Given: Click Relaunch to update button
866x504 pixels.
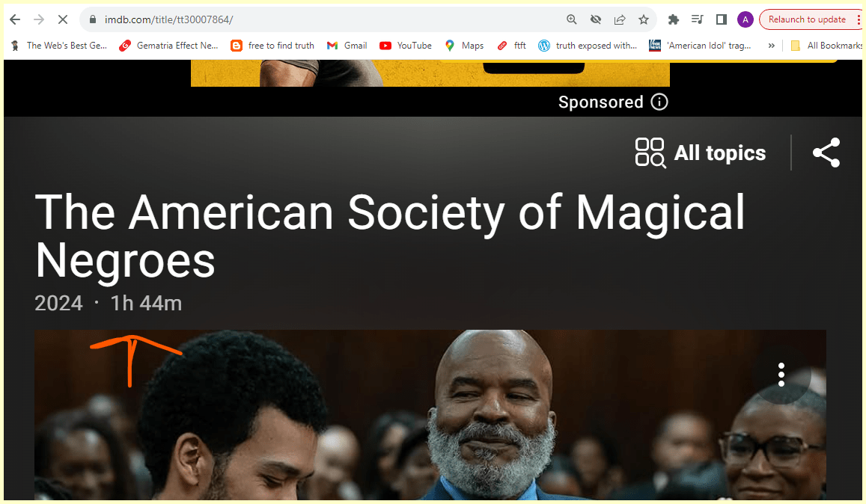Looking at the screenshot, I should pos(807,20).
